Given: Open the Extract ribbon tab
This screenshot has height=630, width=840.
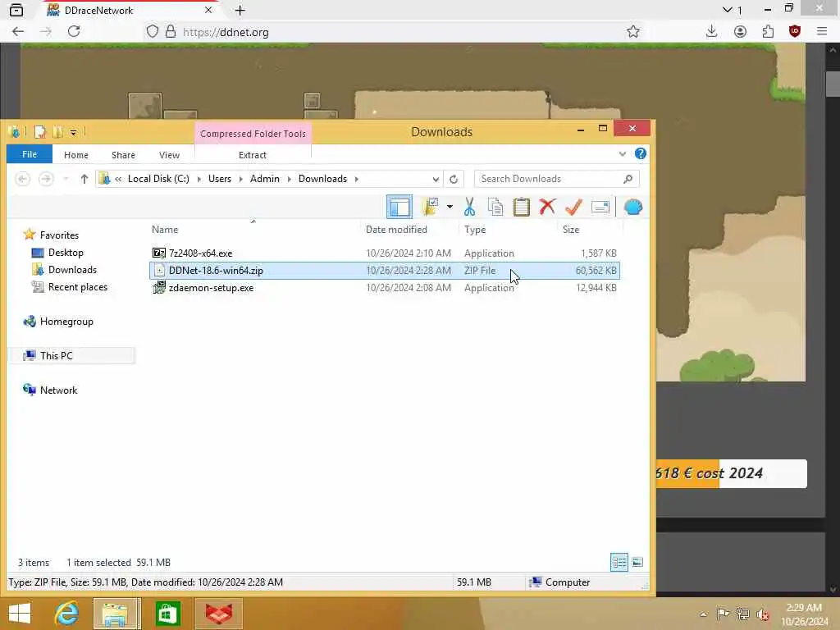Looking at the screenshot, I should (x=253, y=155).
